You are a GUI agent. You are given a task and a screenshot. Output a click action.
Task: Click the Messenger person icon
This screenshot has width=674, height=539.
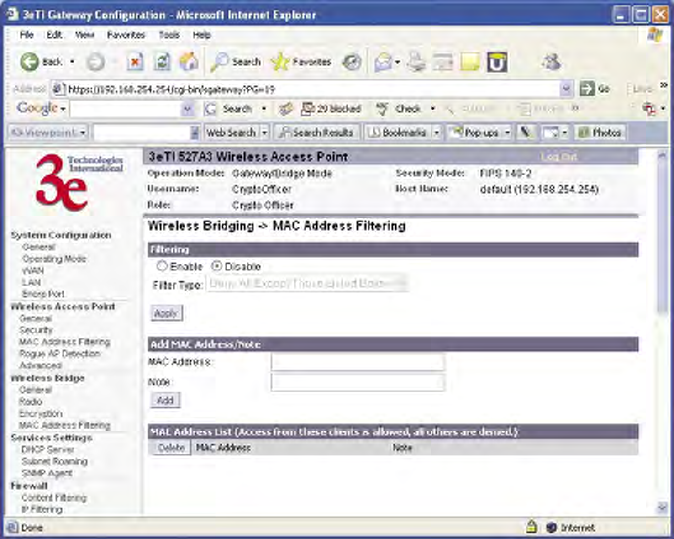(x=551, y=62)
